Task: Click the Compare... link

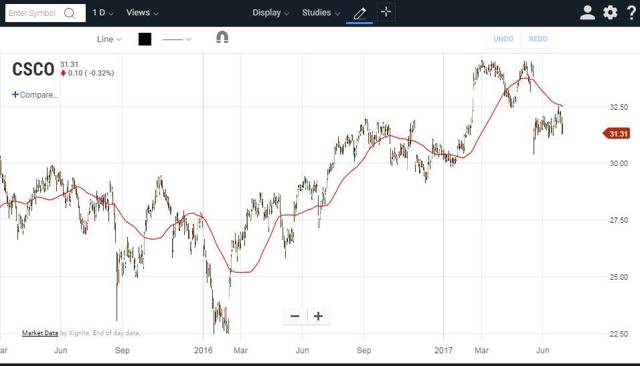Action: [x=35, y=95]
